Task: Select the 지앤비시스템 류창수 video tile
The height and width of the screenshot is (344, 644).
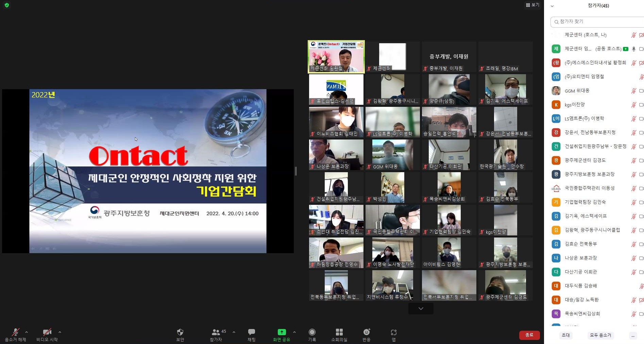Action: 393,285
